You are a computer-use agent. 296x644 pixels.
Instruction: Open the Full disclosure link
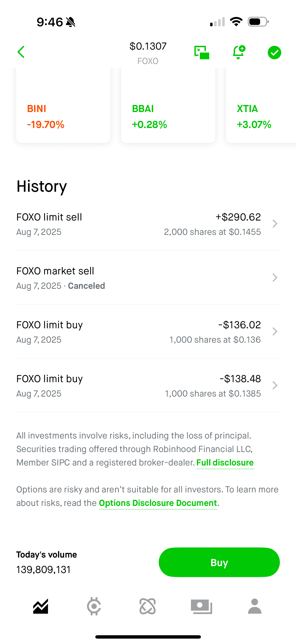(225, 463)
